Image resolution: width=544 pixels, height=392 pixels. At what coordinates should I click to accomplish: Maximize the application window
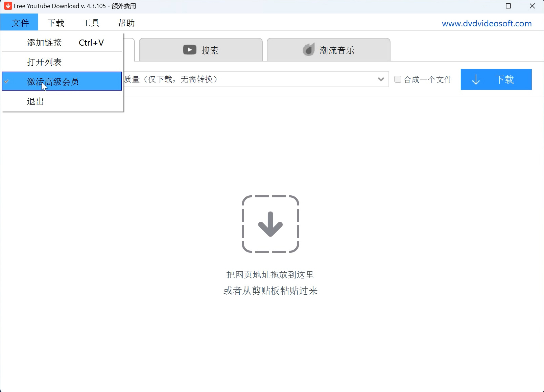[508, 6]
